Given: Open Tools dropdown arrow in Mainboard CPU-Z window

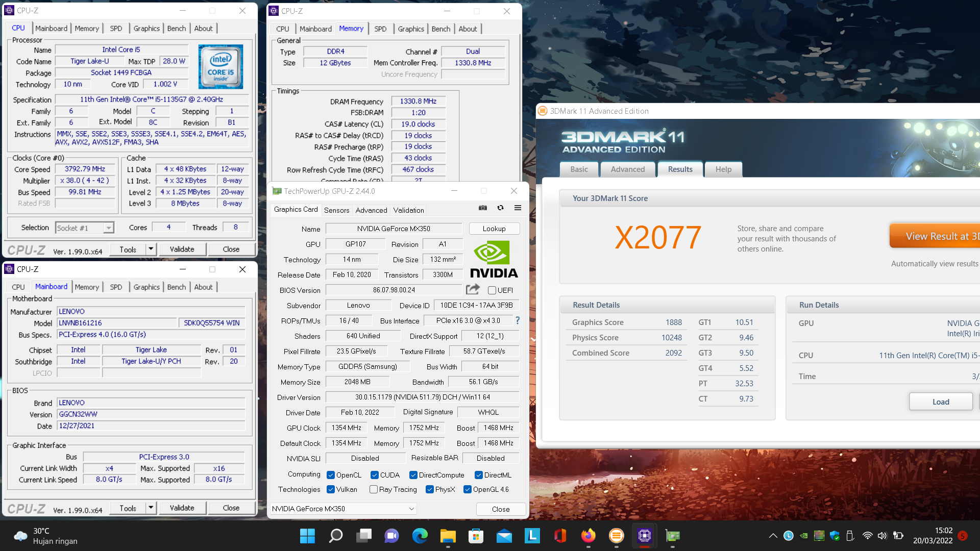Looking at the screenshot, I should [x=151, y=508].
